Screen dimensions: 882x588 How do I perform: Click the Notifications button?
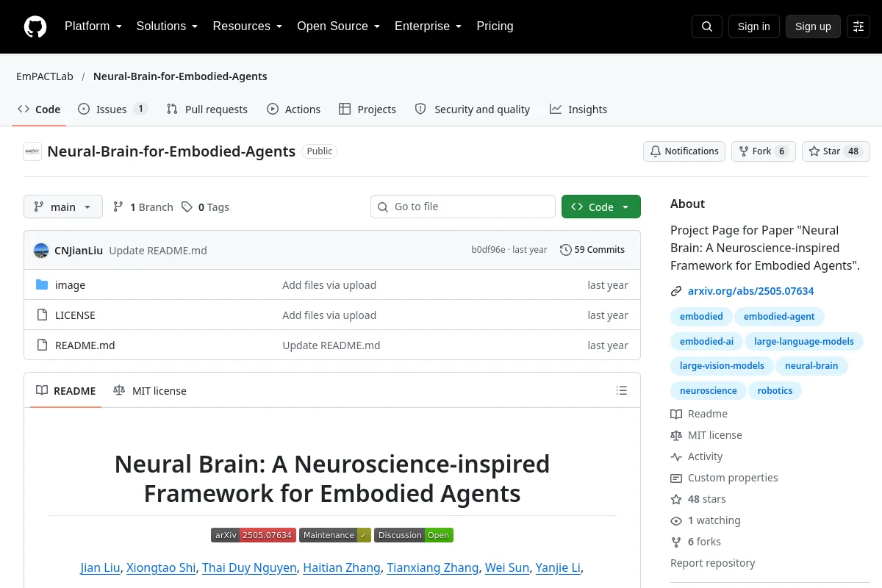(x=684, y=151)
